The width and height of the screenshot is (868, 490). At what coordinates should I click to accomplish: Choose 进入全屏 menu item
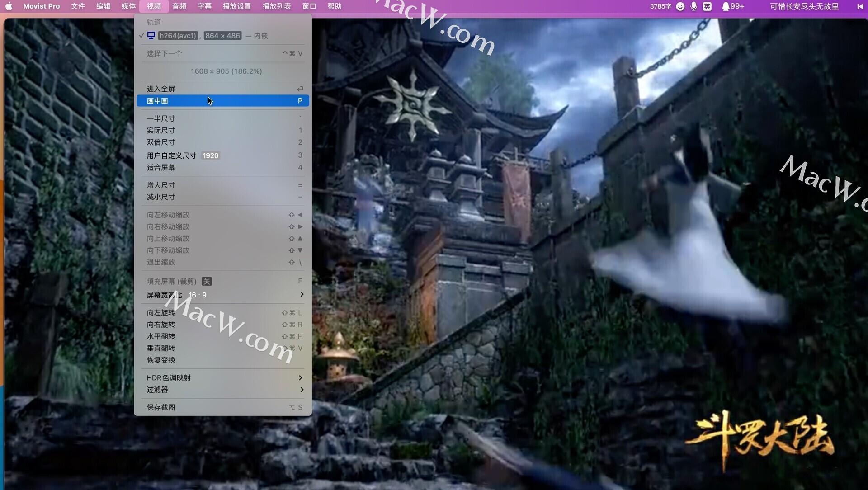223,89
